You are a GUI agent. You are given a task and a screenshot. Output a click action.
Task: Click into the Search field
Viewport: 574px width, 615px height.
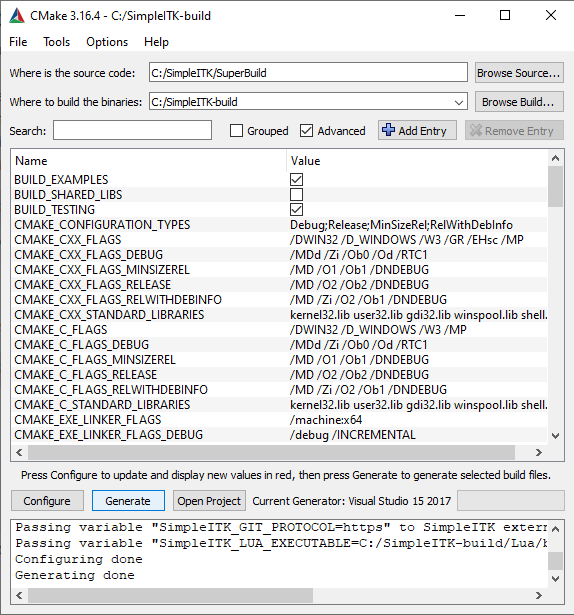pos(133,130)
